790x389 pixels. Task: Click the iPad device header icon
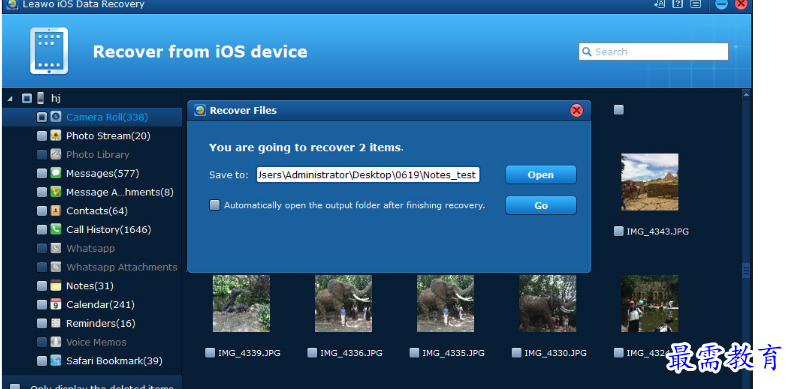[49, 51]
